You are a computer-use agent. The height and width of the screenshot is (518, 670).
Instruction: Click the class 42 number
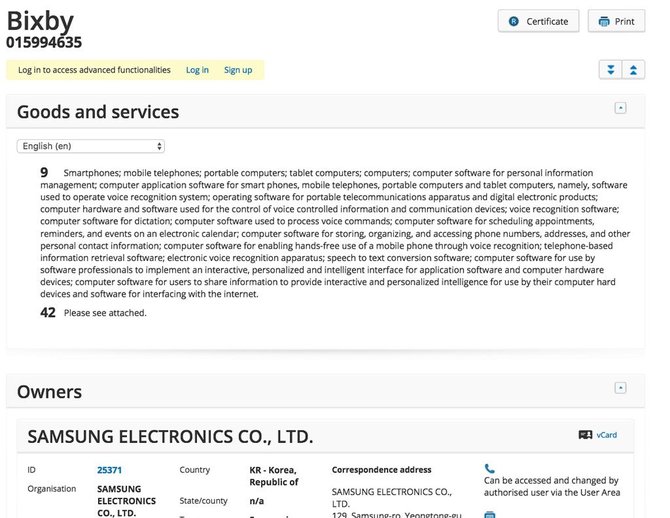(x=48, y=312)
